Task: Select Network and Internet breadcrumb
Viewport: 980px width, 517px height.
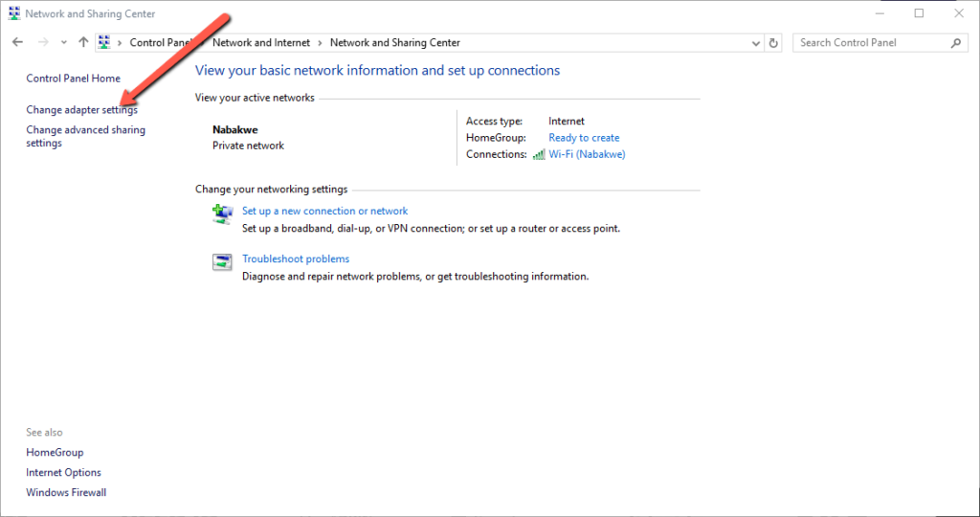Action: tap(262, 43)
